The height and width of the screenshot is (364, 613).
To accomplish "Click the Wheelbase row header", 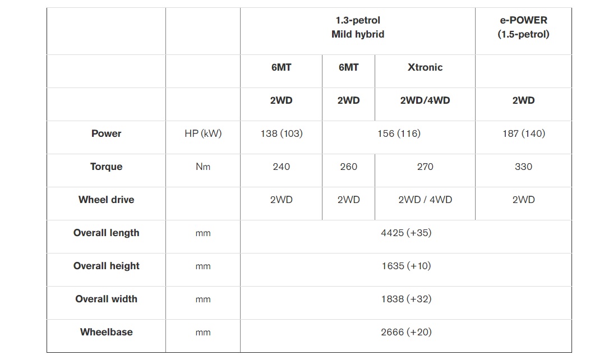I will (x=107, y=332).
